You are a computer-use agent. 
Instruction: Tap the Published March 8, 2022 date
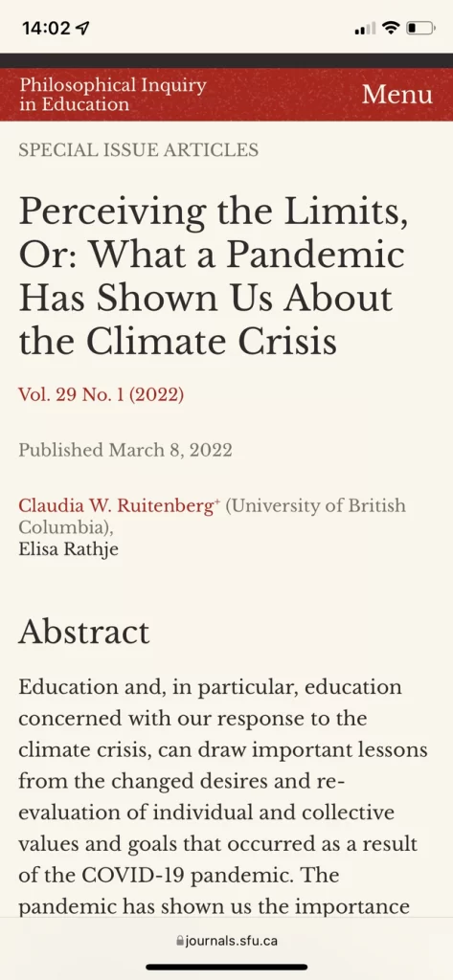click(x=125, y=450)
